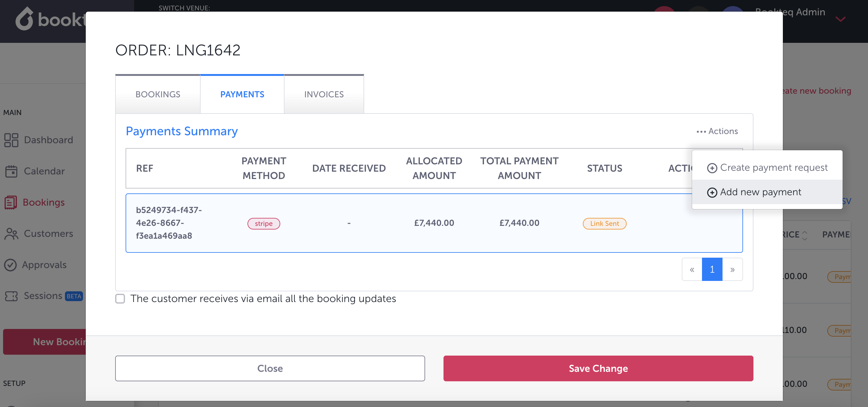Go to previous page of payments
The height and width of the screenshot is (407, 868).
[x=692, y=269]
